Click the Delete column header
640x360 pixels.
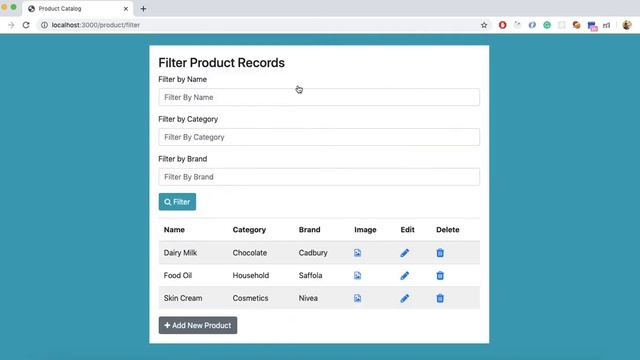[x=448, y=229]
